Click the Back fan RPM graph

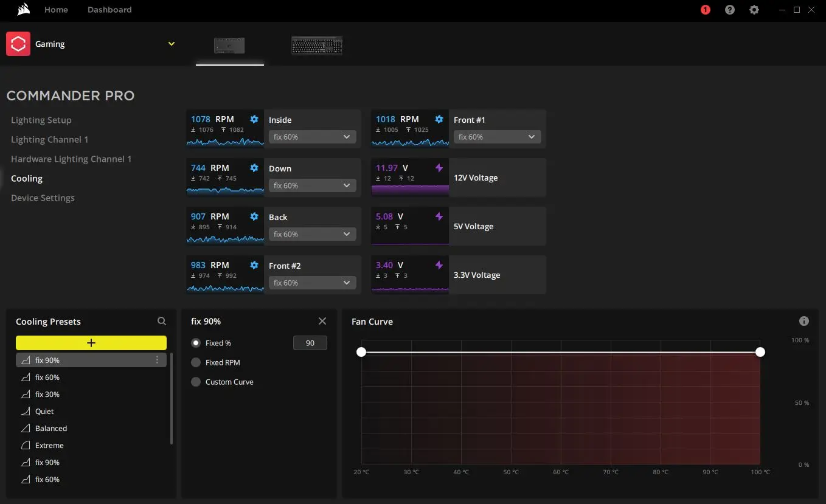pyautogui.click(x=225, y=238)
